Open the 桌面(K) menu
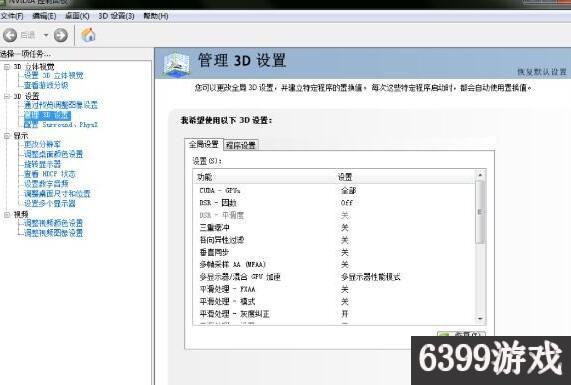 coord(77,16)
